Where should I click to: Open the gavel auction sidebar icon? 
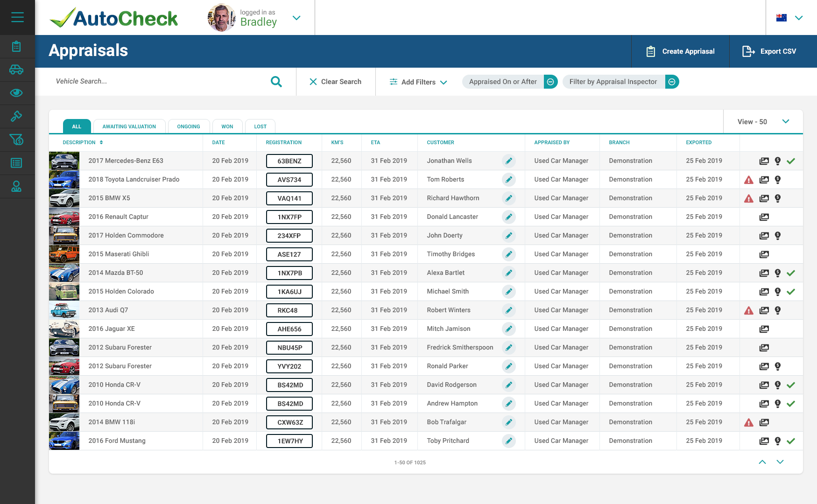[x=16, y=116]
